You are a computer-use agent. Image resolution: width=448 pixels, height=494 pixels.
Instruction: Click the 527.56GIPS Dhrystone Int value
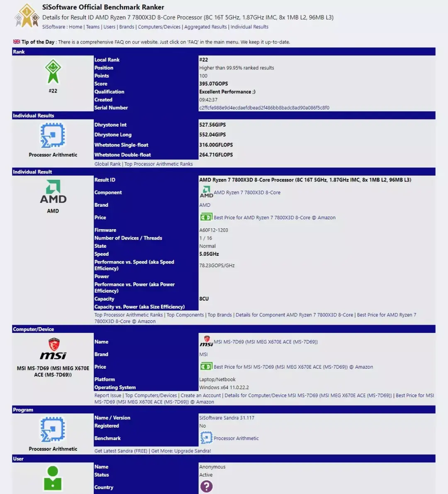[x=212, y=125]
